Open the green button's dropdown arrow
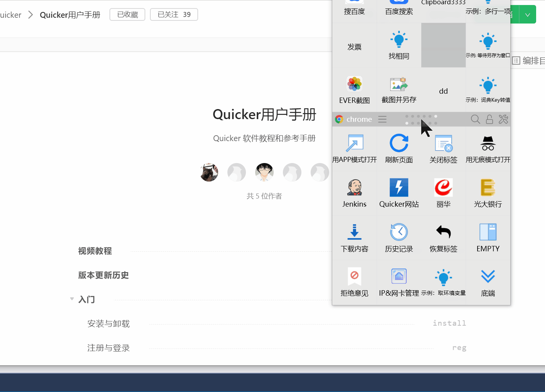545x392 pixels. coord(527,14)
